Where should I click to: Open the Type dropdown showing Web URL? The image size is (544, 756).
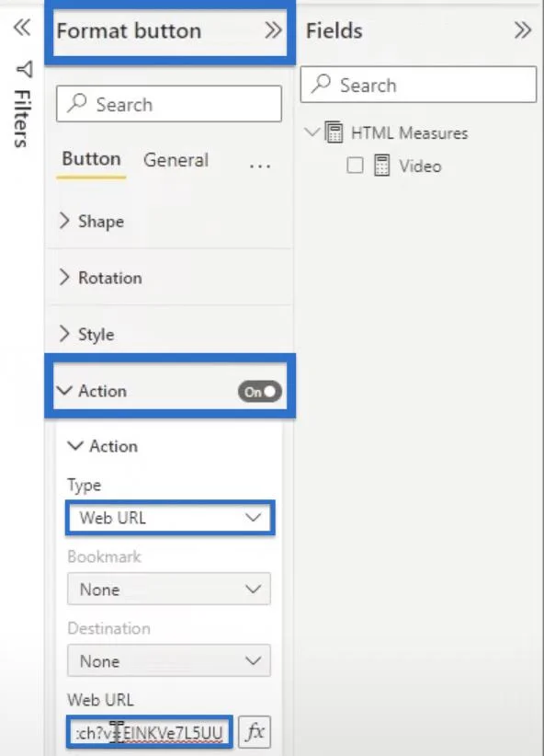(170, 518)
